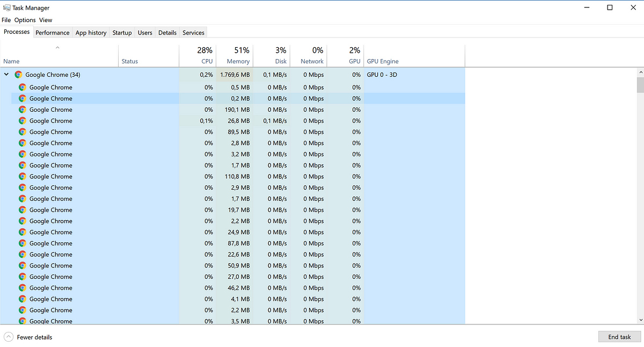Image resolution: width=644 pixels, height=347 pixels.
Task: Click the 0,1% CPU value
Action: click(207, 121)
